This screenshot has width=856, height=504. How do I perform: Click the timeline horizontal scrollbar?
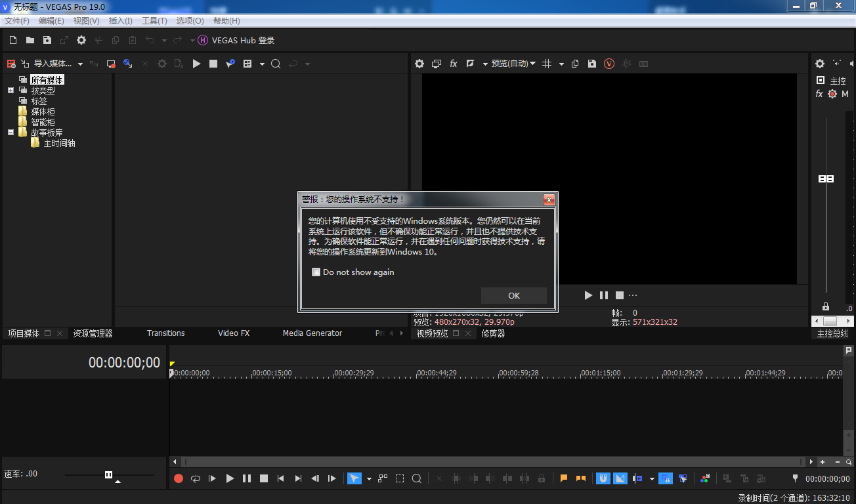pyautogui.click(x=494, y=462)
